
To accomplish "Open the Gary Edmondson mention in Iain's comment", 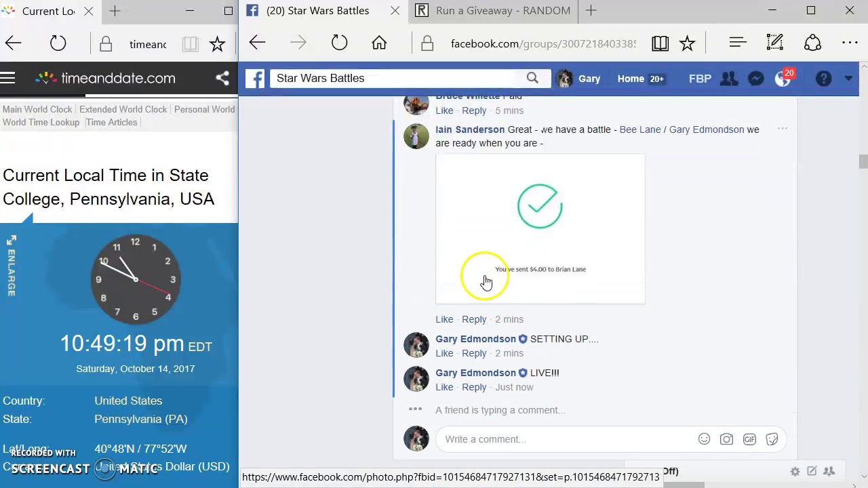I will pyautogui.click(x=707, y=129).
